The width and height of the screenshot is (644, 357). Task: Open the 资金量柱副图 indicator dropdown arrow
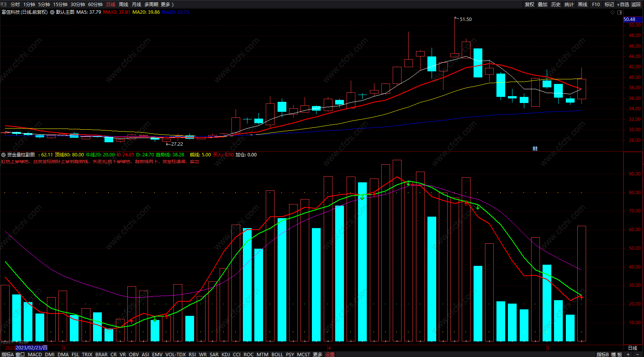point(3,155)
